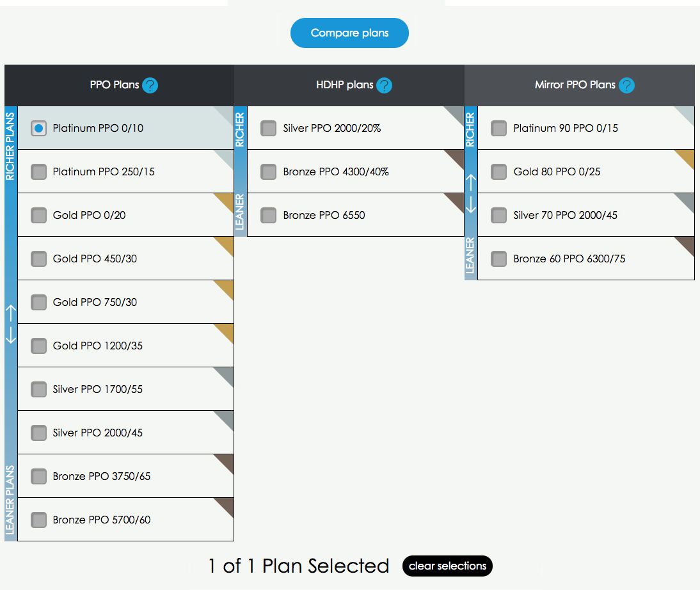The width and height of the screenshot is (700, 590).
Task: Click HDHP plans help icon
Action: (x=384, y=85)
